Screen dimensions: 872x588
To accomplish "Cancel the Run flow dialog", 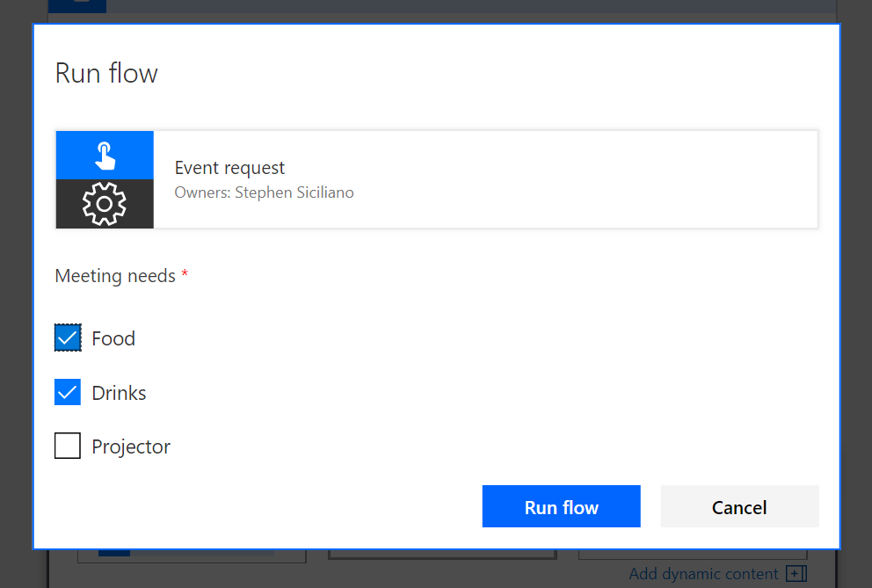I will coord(739,507).
